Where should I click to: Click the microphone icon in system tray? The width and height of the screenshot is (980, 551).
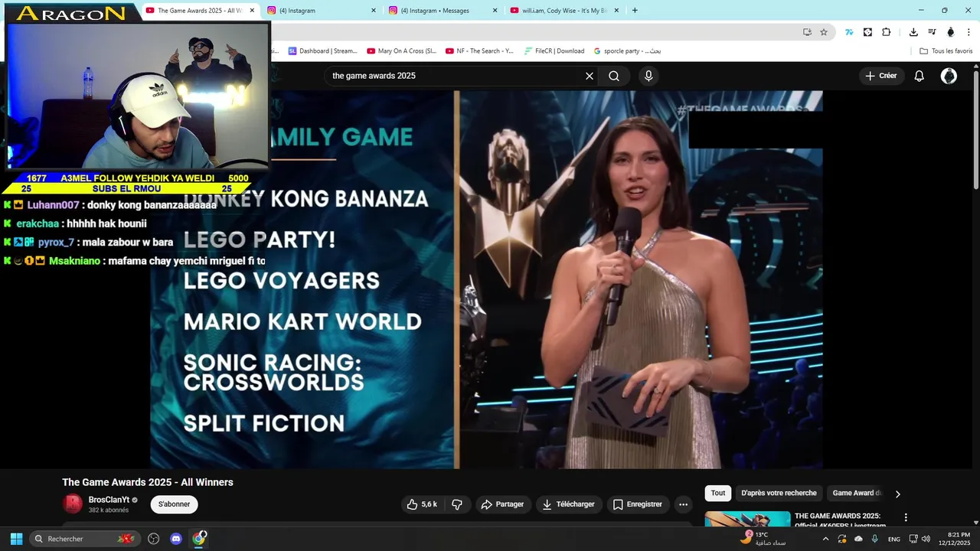click(874, 539)
